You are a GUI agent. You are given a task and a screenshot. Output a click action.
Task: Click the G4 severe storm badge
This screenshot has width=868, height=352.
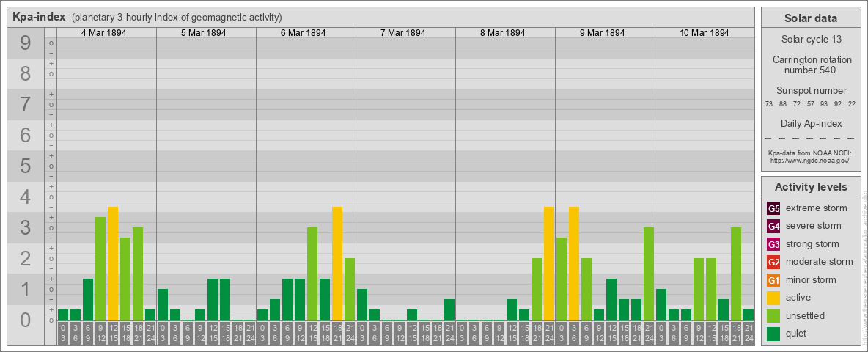pyautogui.click(x=773, y=226)
